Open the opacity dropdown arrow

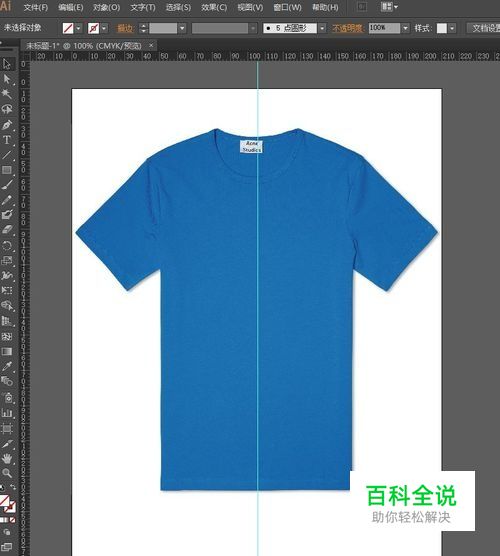tap(405, 28)
